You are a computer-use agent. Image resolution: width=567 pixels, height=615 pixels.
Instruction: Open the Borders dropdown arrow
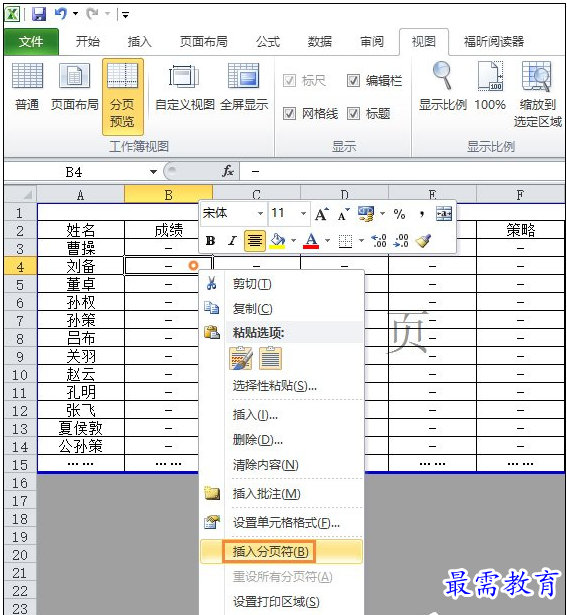[361, 240]
